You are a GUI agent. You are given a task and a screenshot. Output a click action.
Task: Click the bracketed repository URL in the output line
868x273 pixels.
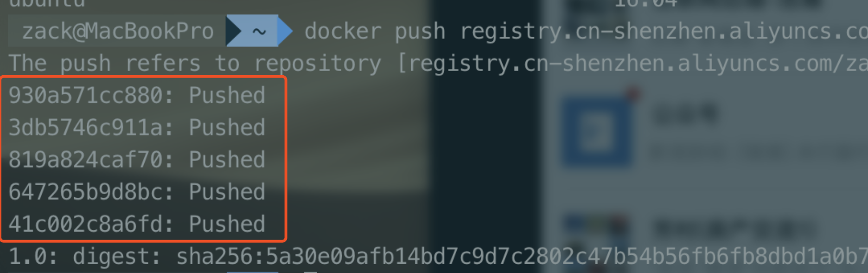[x=632, y=64]
